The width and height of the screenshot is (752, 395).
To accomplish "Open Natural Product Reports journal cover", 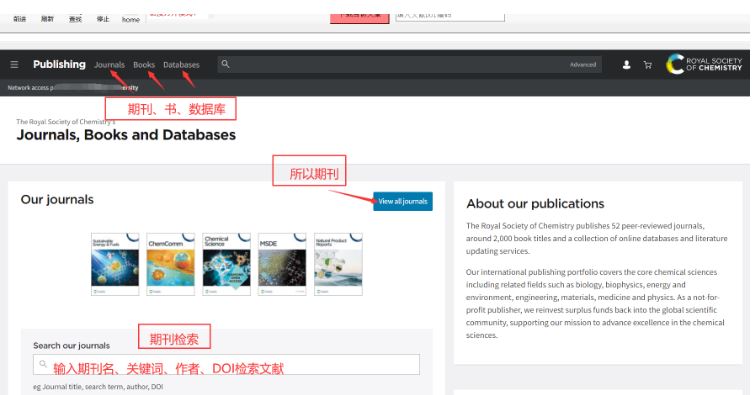I will [338, 264].
